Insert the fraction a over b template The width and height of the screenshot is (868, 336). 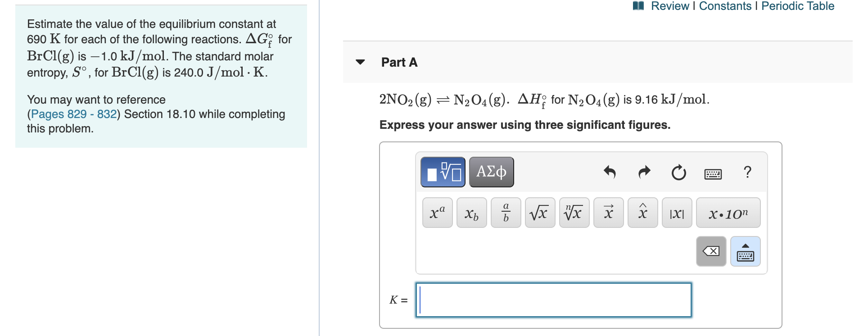pyautogui.click(x=505, y=212)
